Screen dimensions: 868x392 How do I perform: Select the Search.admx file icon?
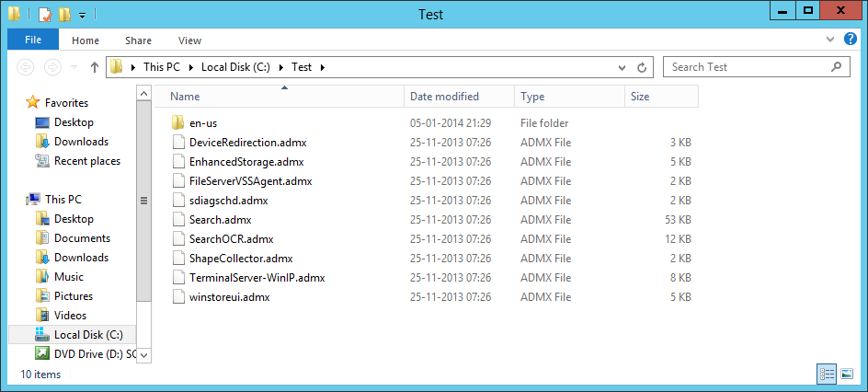tap(179, 220)
